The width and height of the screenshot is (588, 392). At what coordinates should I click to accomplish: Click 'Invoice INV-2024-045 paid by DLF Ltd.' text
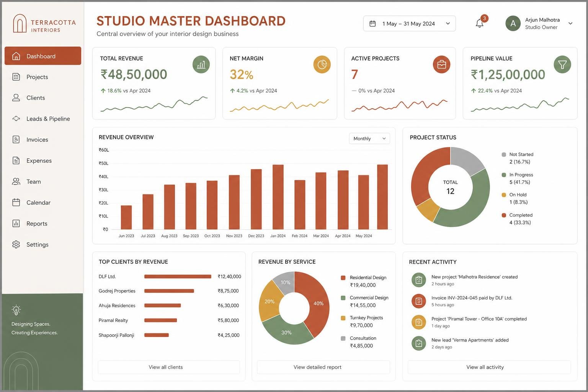point(472,298)
